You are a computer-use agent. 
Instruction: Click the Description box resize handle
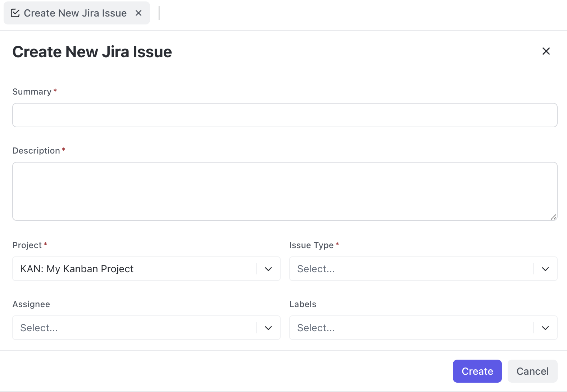tap(553, 217)
